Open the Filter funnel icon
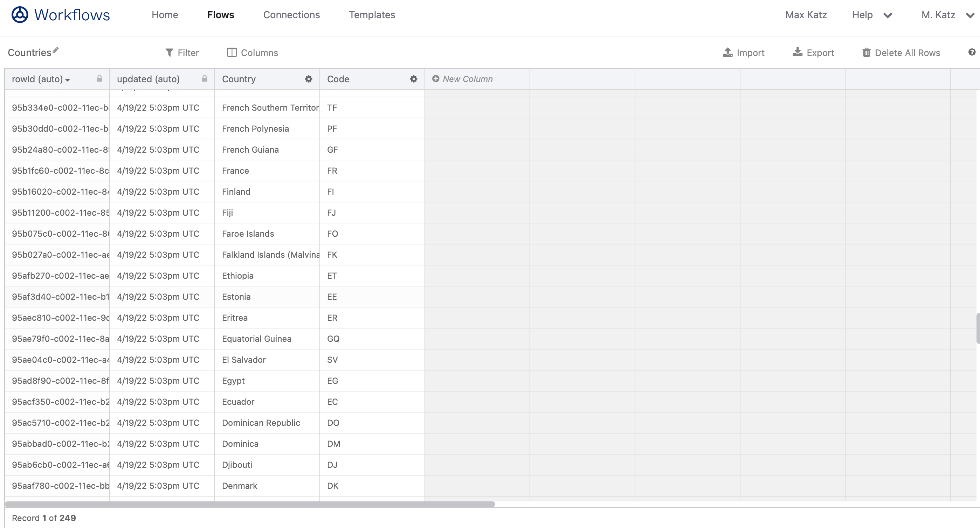This screenshot has height=528, width=980. [169, 53]
